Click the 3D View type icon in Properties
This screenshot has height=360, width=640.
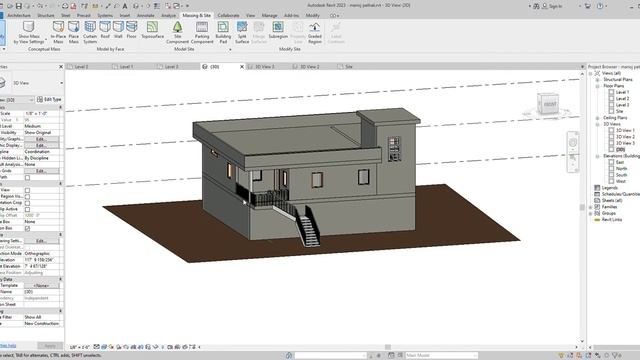click(2, 83)
